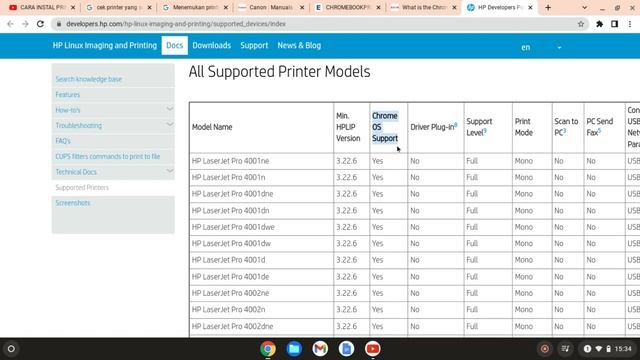Close the HP Developers tab
The image size is (640, 360).
530,7
